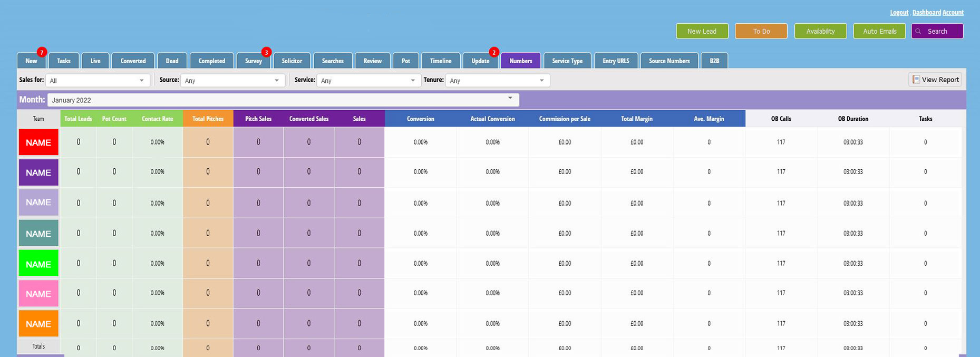
Task: Click the red badge on New tab
Action: [42, 52]
